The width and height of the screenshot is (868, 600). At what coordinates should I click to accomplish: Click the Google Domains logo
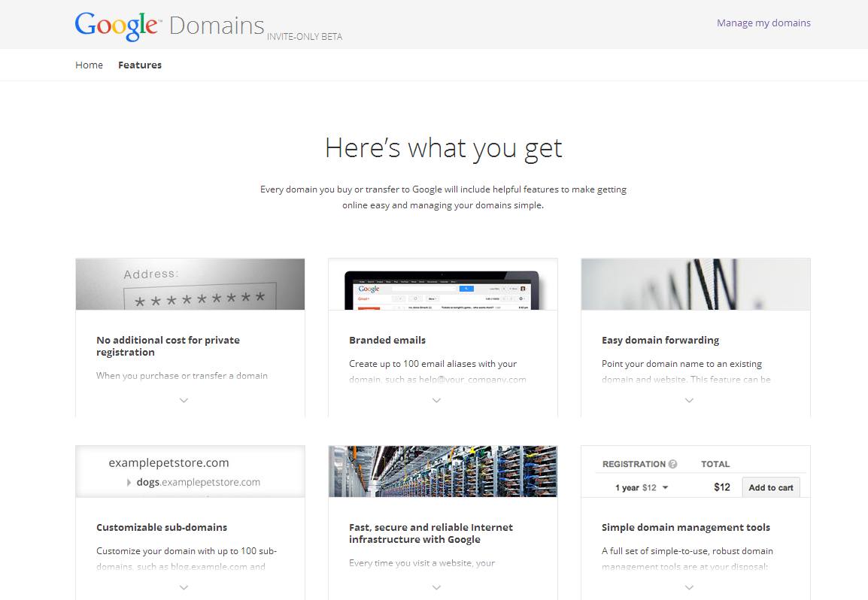[169, 26]
